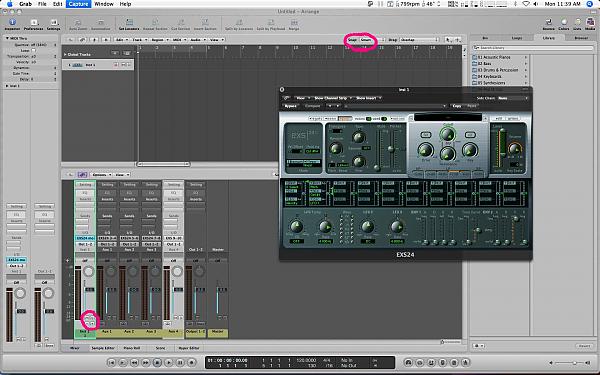
Task: Open the Lists toolbar icon
Action: [577, 23]
